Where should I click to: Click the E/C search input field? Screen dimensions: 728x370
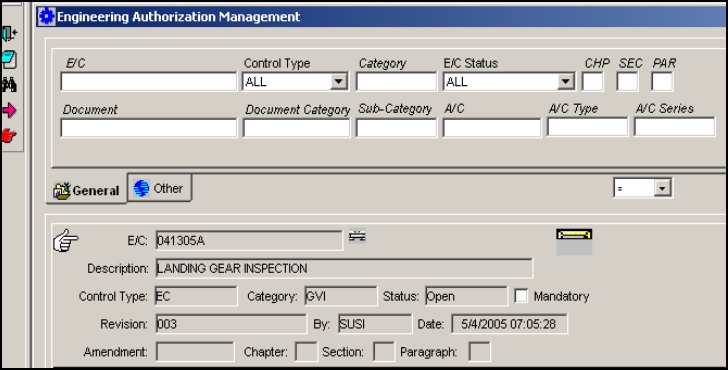click(149, 82)
